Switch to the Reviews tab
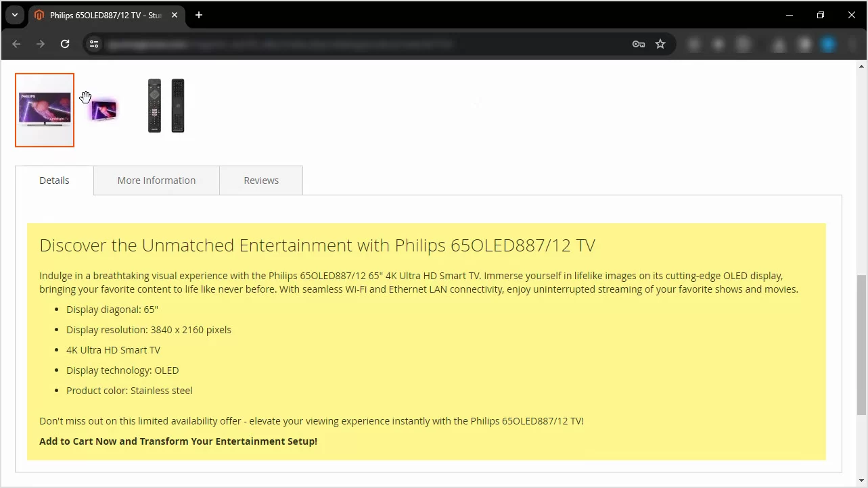The width and height of the screenshot is (868, 488). pyautogui.click(x=261, y=180)
